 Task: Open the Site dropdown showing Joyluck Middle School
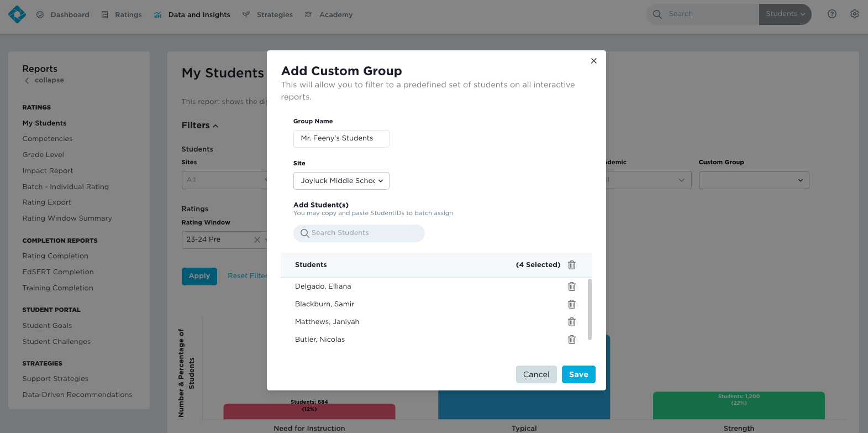pos(341,181)
